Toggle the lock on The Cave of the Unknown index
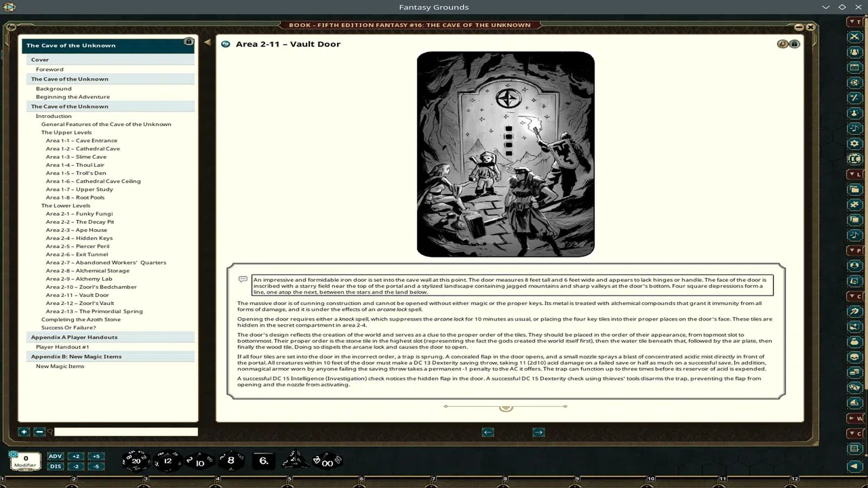This screenshot has width=868, height=488. pyautogui.click(x=189, y=42)
